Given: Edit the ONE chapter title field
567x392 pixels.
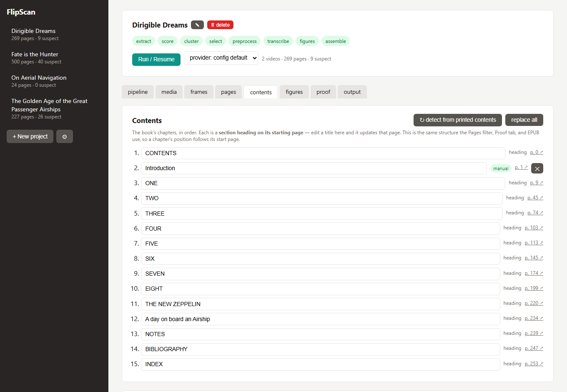Looking at the screenshot, I should coord(323,183).
